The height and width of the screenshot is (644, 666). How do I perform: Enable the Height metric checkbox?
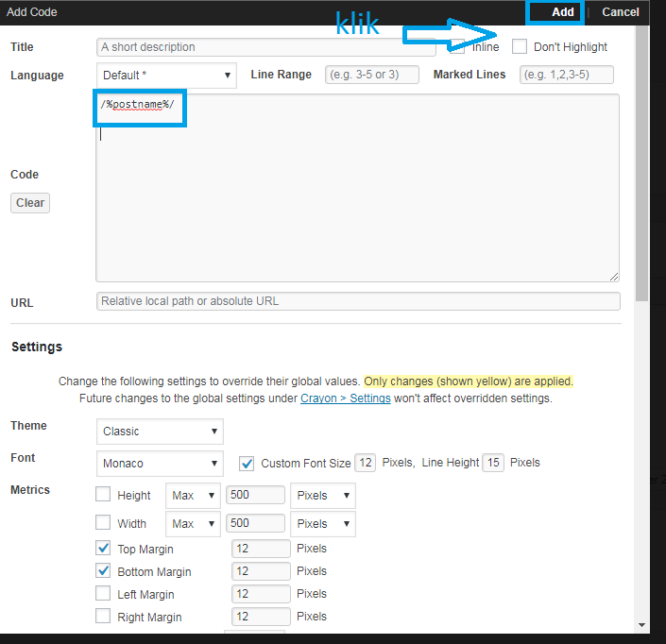coord(103,495)
